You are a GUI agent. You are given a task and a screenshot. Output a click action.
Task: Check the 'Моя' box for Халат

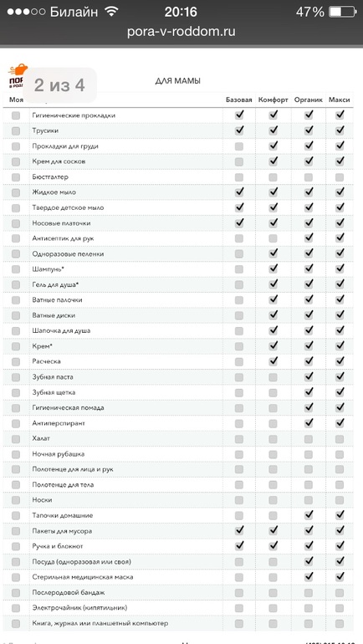(16, 439)
